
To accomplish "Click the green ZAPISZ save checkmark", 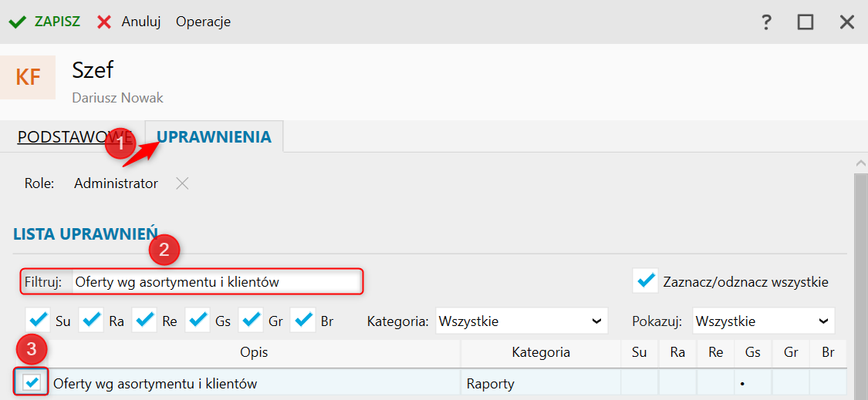I will tap(18, 22).
